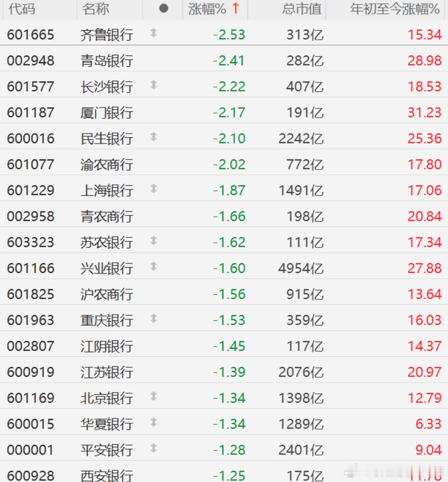Screen dimensions: 448x482
Task: Click the marker icon beside 上海银行
Action: pyautogui.click(x=154, y=188)
